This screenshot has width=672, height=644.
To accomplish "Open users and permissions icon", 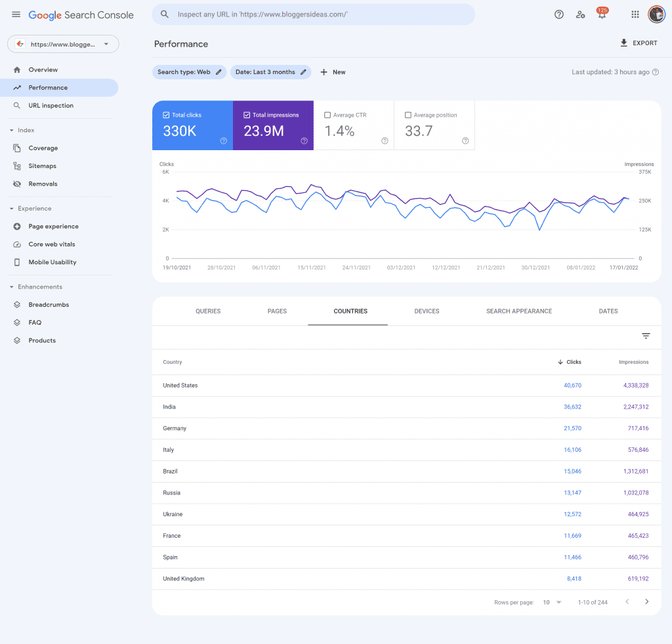I will pos(580,14).
